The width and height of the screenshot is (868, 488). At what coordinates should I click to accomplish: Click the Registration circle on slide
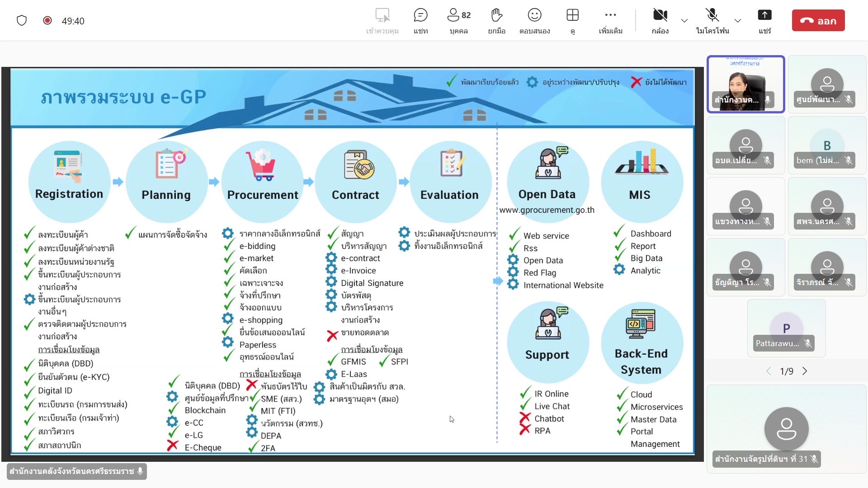point(69,182)
